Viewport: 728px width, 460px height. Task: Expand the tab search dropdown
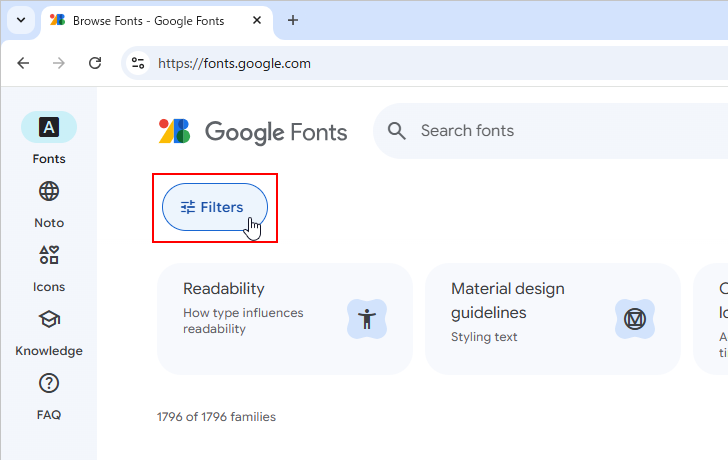point(21,20)
